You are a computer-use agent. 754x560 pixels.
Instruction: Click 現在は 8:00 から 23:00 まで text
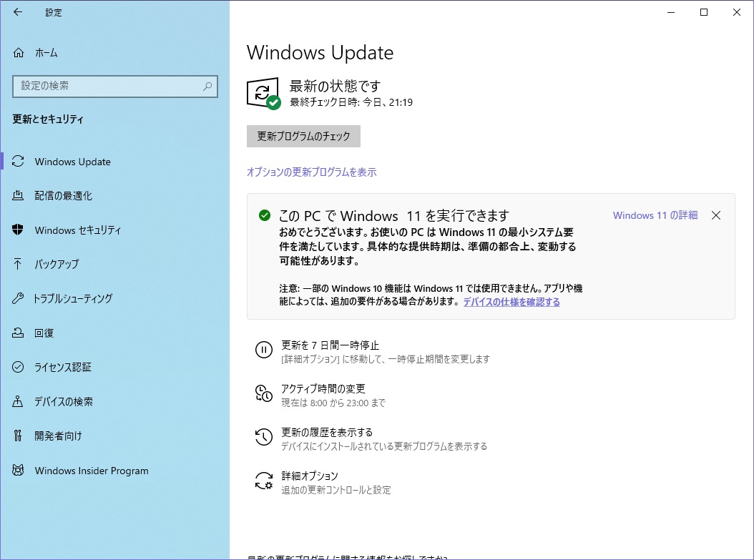pos(333,403)
